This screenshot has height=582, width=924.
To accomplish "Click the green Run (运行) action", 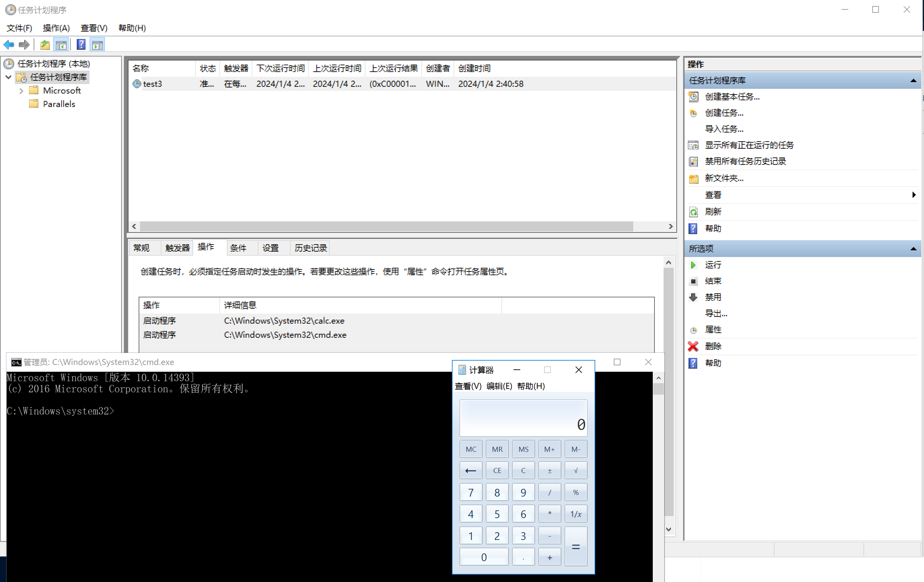I will point(713,265).
